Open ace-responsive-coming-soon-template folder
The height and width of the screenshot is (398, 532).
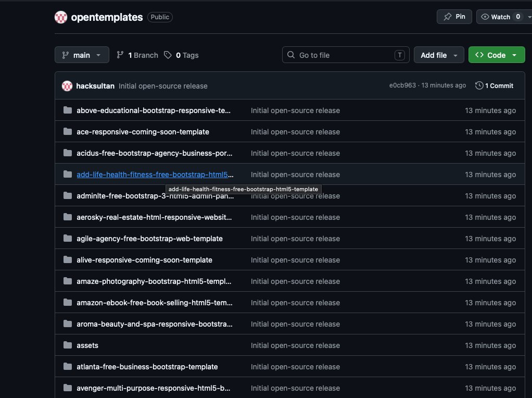[x=143, y=132]
